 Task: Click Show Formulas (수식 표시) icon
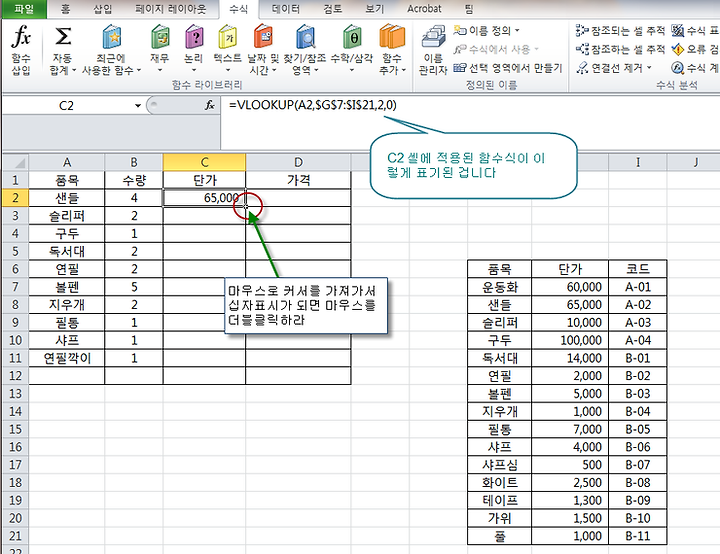click(x=677, y=31)
